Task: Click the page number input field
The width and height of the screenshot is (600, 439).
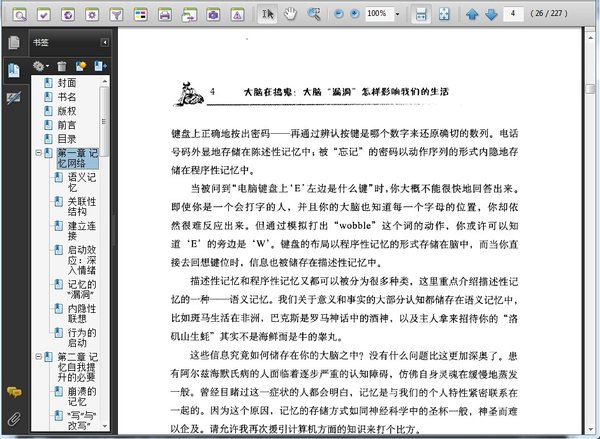Action: click(x=515, y=15)
